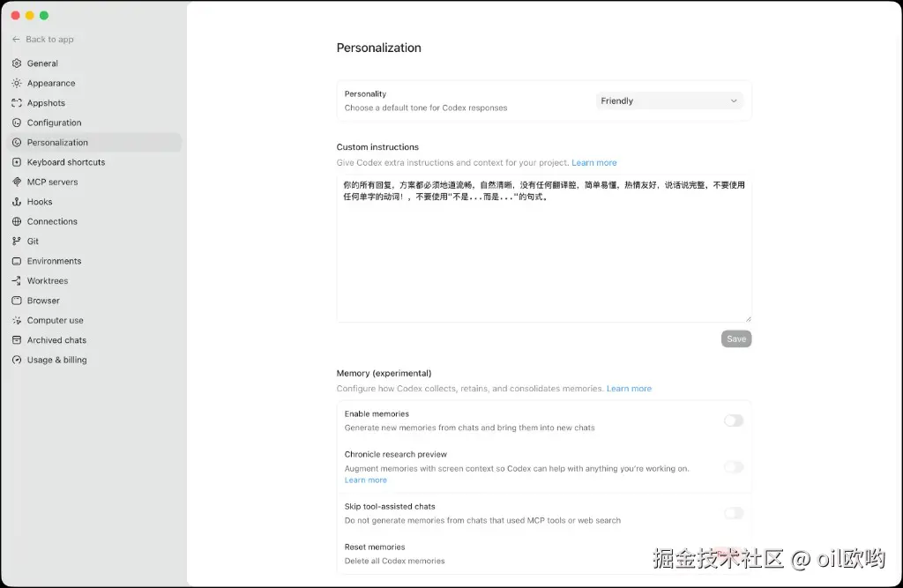Select Browser label in sidebar

click(x=43, y=301)
